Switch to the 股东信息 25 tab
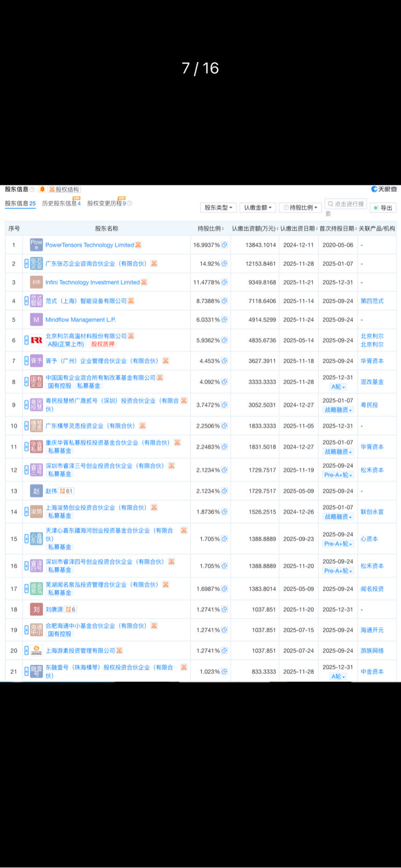 pyautogui.click(x=20, y=204)
